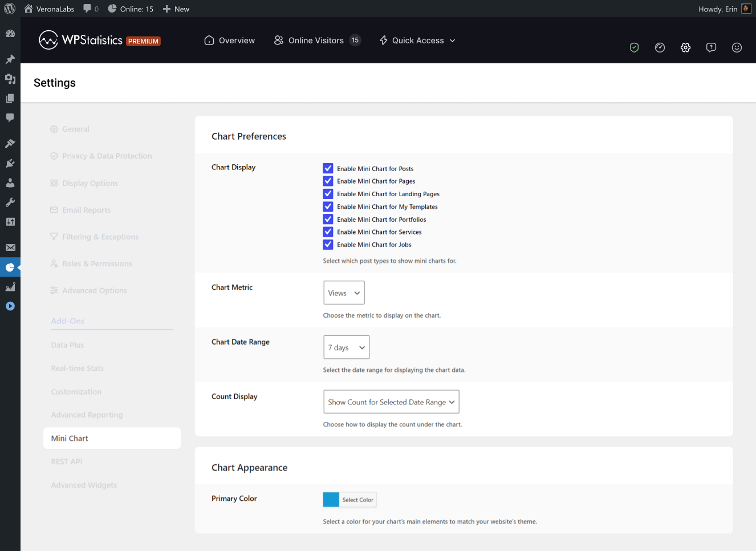Open the Count Display dropdown
Viewport: 756px width, 551px height.
point(391,402)
